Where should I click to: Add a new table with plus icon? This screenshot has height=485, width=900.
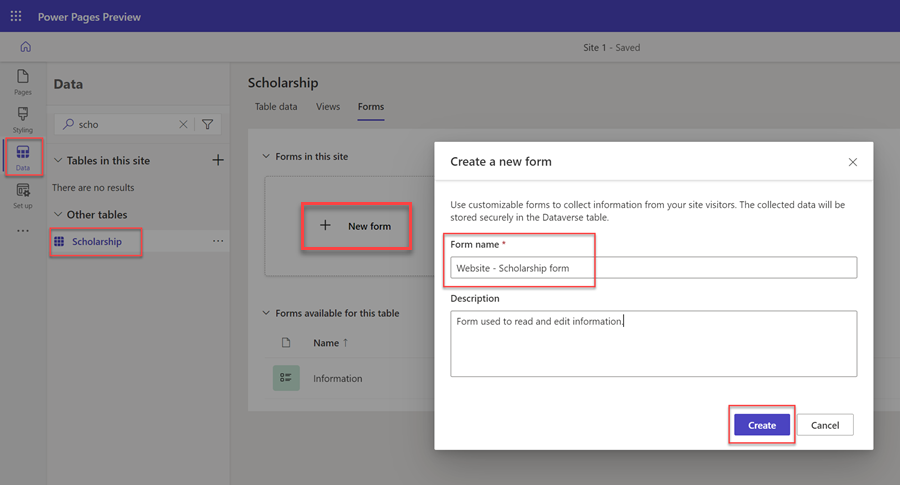tap(218, 160)
